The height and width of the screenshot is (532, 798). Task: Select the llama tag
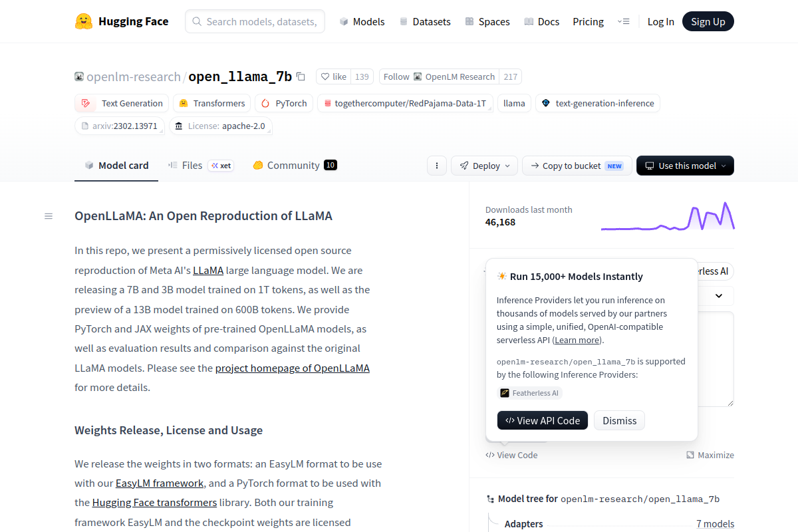[515, 103]
